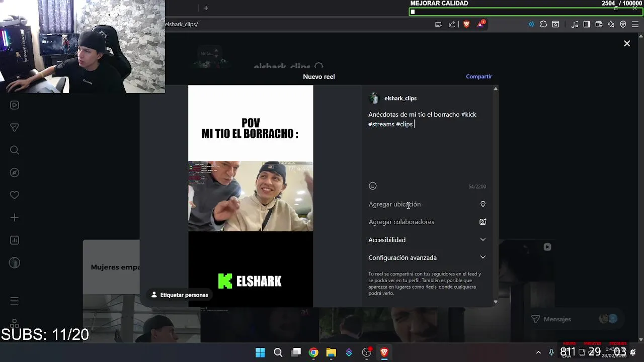Close the Nuevo reel dialog

pyautogui.click(x=627, y=44)
